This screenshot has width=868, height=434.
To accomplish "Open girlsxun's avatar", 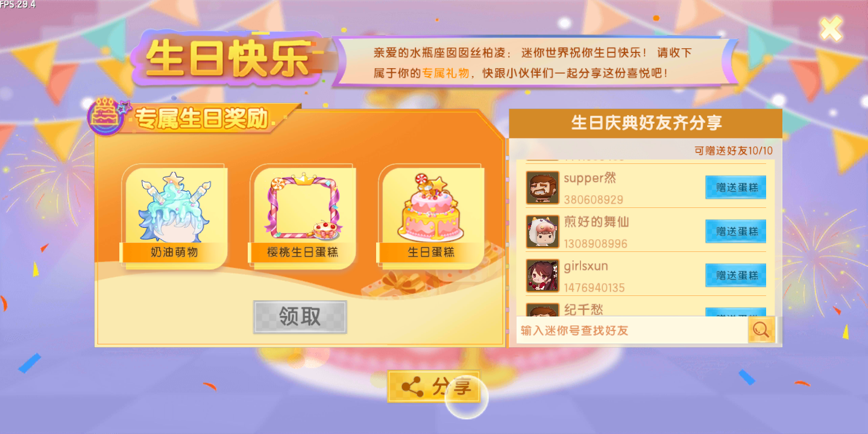I will pos(542,275).
